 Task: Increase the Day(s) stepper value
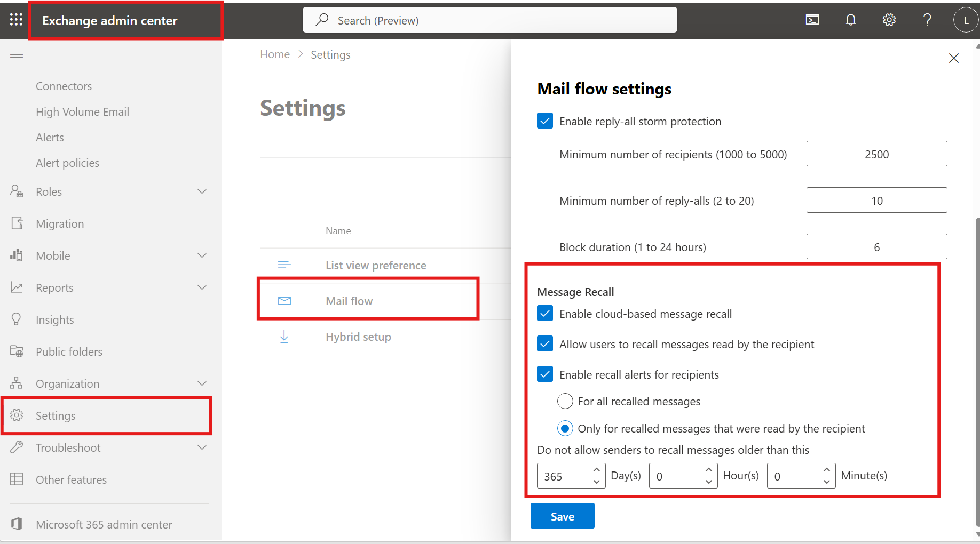point(597,470)
